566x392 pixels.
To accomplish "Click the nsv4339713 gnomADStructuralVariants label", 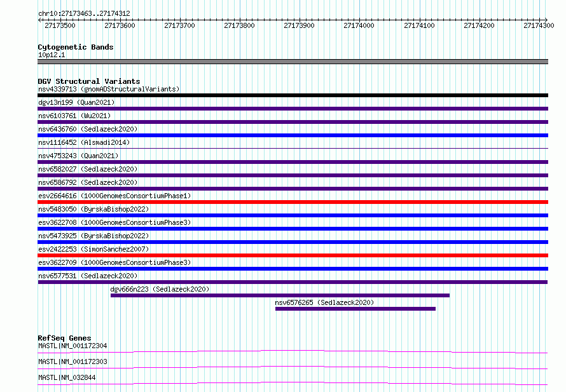I will 109,89.
